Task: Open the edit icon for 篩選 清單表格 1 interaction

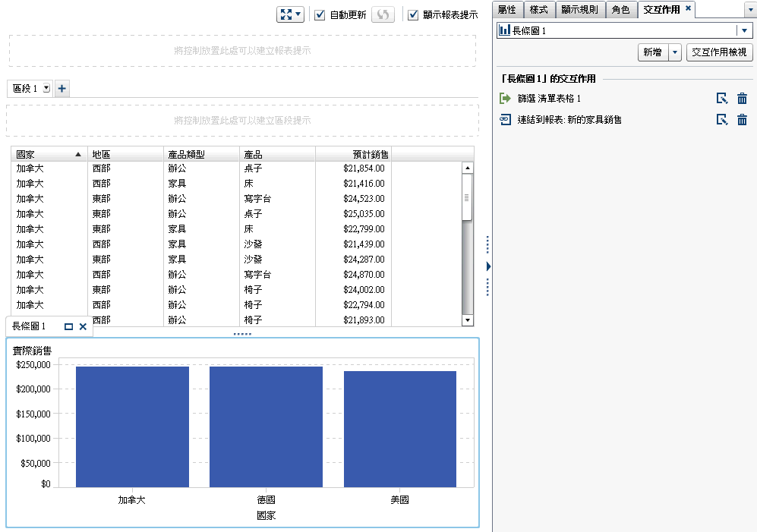Action: [722, 98]
